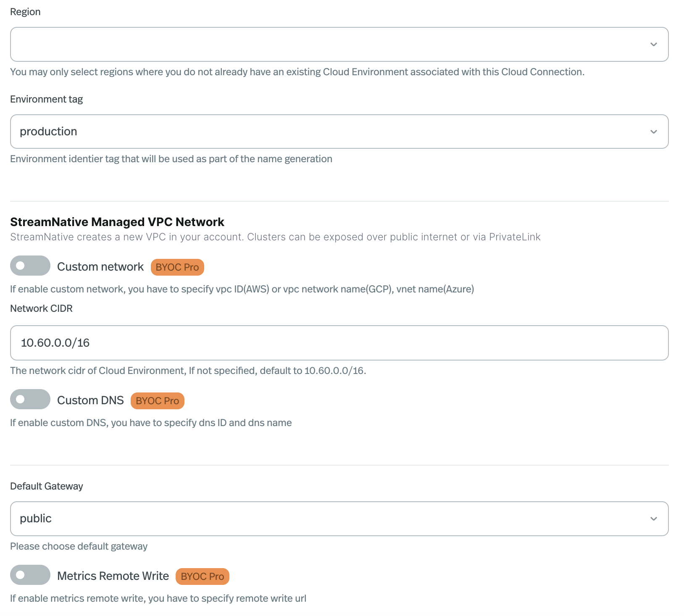684x616 pixels.
Task: Click the Custom network label text
Action: pyautogui.click(x=100, y=266)
